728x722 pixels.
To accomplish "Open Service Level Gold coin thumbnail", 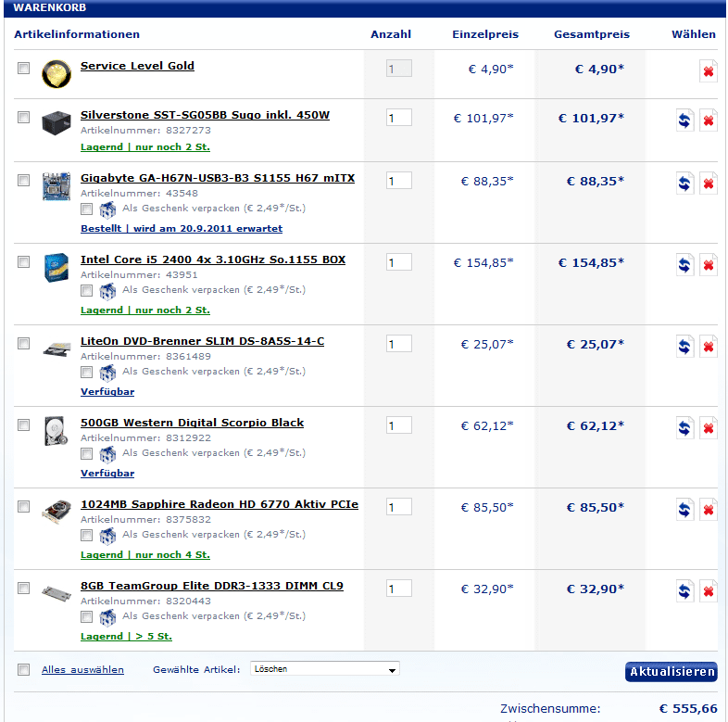I will click(x=56, y=74).
